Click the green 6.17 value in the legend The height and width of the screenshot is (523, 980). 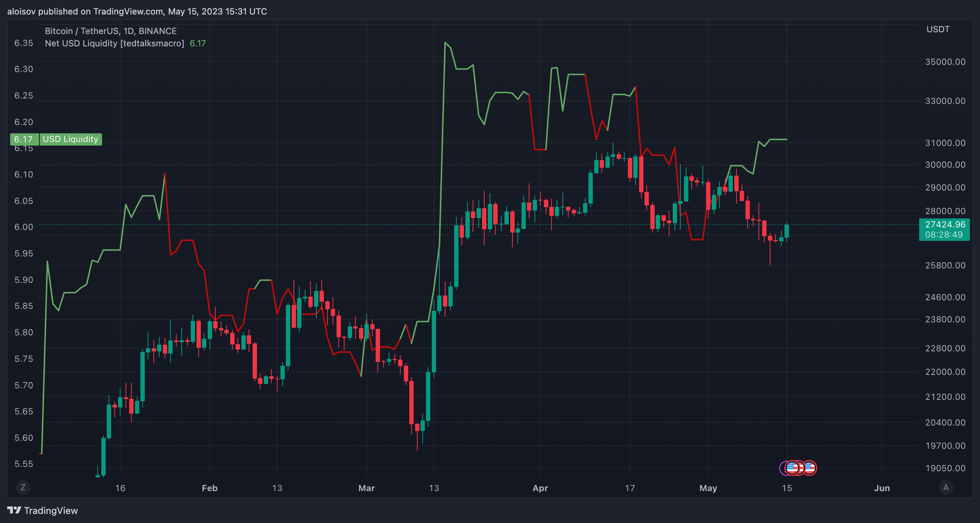[198, 43]
